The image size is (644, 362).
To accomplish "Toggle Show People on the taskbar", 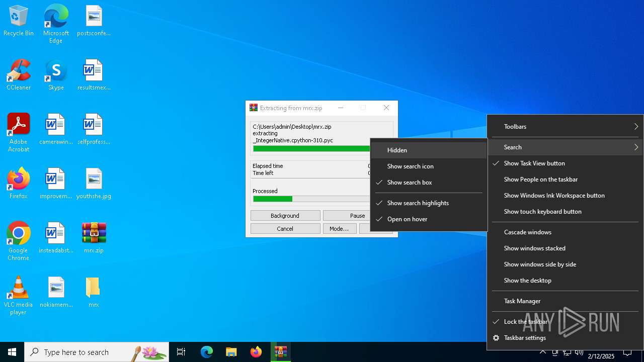I will coord(565,179).
